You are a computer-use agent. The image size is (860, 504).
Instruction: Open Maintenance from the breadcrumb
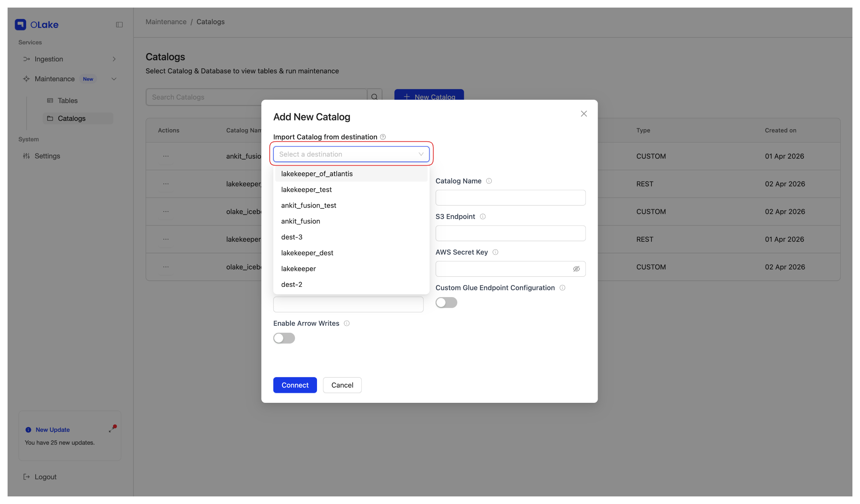(166, 22)
